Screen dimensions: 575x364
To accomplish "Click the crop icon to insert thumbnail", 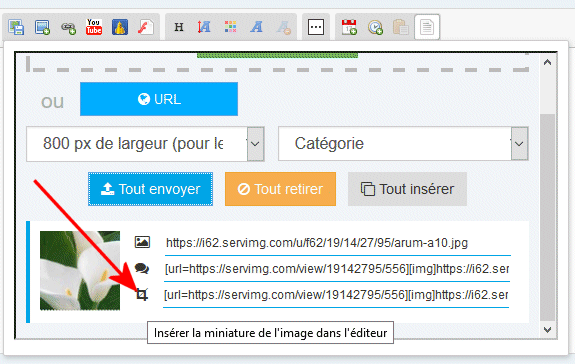I will [x=142, y=294].
